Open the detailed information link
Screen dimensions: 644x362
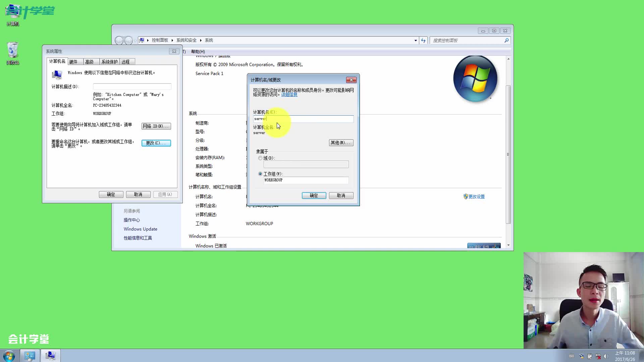[289, 95]
